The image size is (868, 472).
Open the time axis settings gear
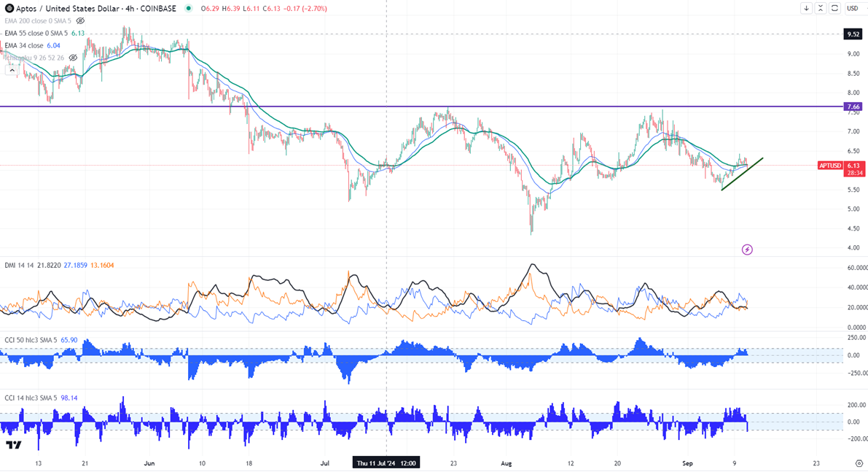coord(859,464)
